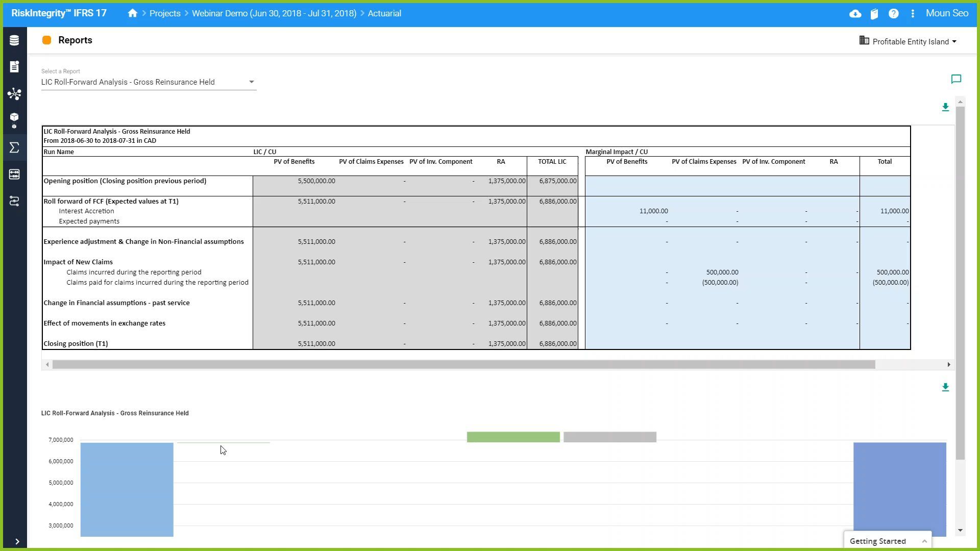
Task: Click the network nodes sidebar icon
Action: coord(14,94)
